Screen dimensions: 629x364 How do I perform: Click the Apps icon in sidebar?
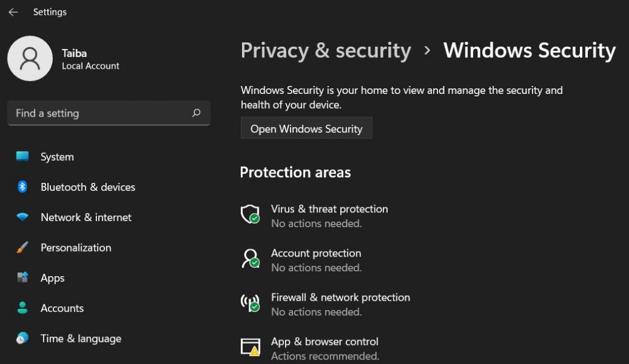(23, 277)
